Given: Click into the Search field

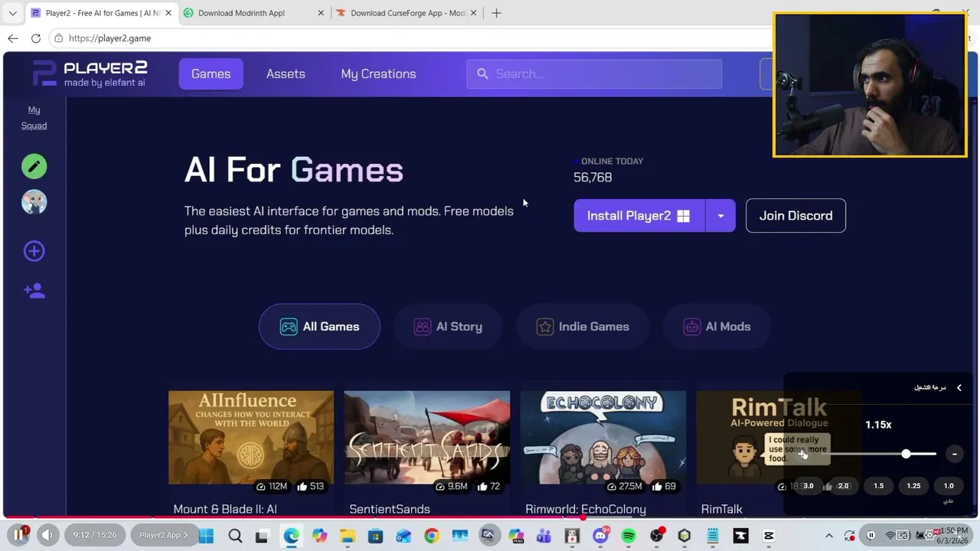Looking at the screenshot, I should pyautogui.click(x=594, y=73).
